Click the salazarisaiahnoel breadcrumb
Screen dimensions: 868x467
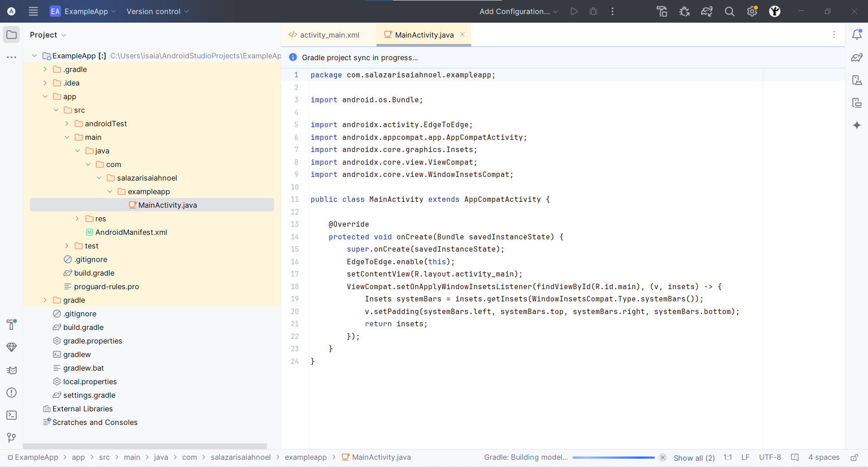(241, 457)
